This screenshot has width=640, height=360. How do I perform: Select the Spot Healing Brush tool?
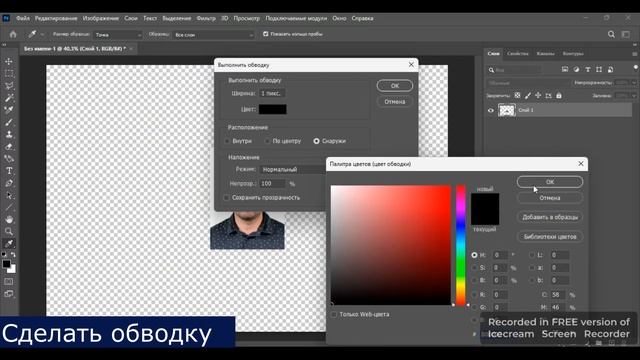click(x=9, y=110)
